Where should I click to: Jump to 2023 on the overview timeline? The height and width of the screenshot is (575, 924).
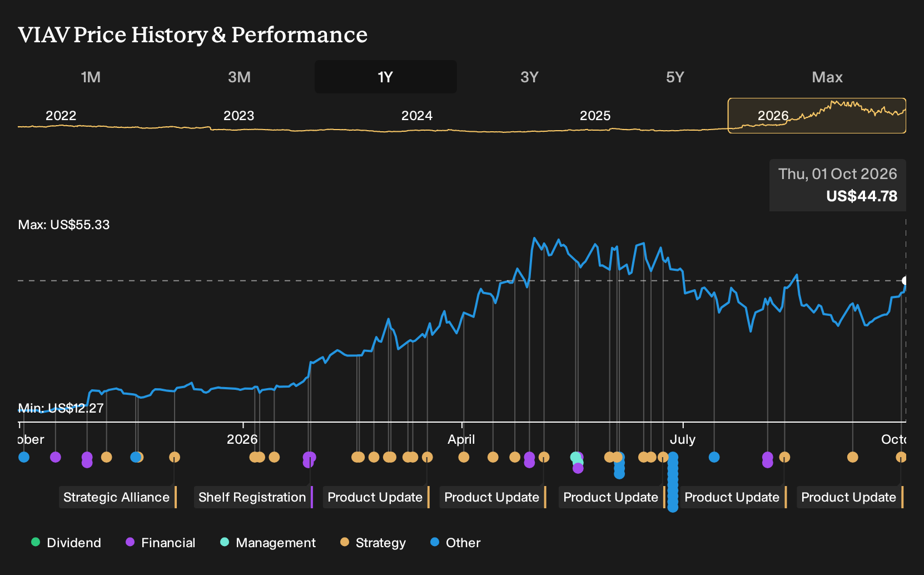[x=239, y=116]
